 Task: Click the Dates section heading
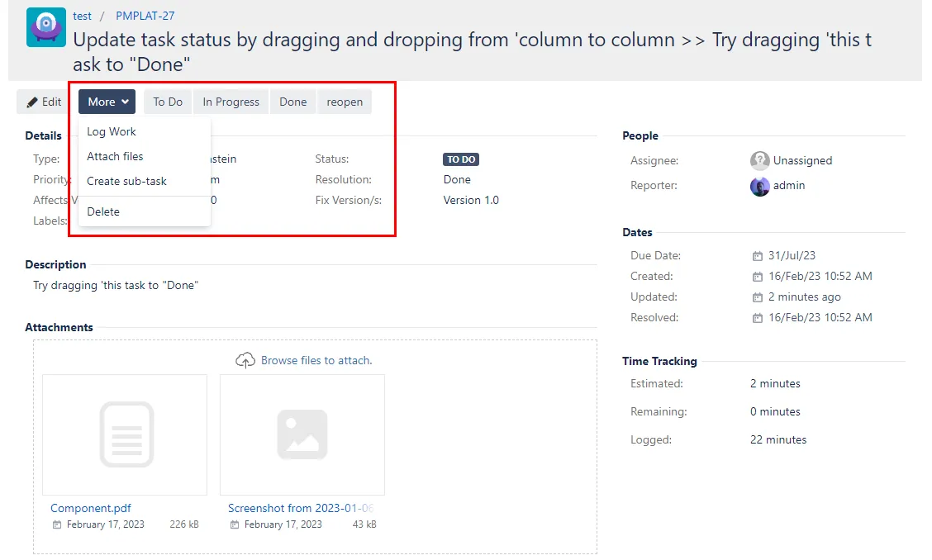coord(637,232)
